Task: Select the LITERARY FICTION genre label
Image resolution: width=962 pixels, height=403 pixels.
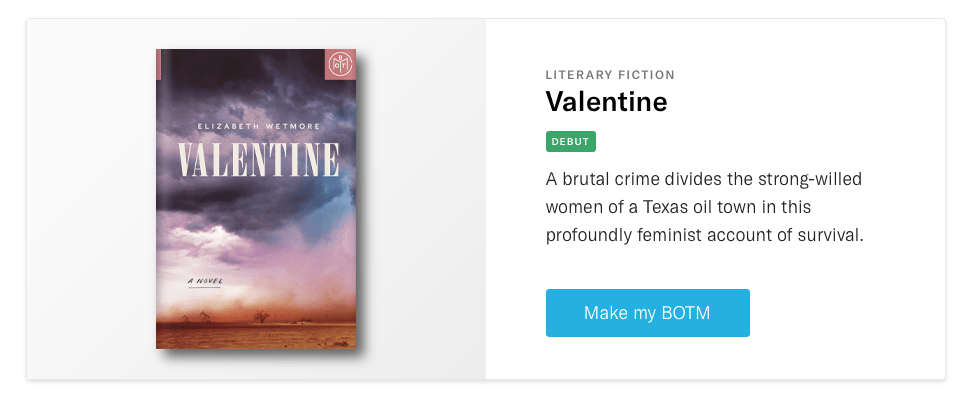Action: click(610, 75)
